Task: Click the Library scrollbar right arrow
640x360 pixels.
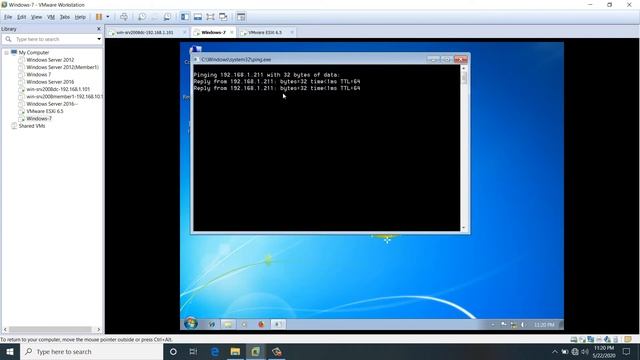Action: point(98,329)
